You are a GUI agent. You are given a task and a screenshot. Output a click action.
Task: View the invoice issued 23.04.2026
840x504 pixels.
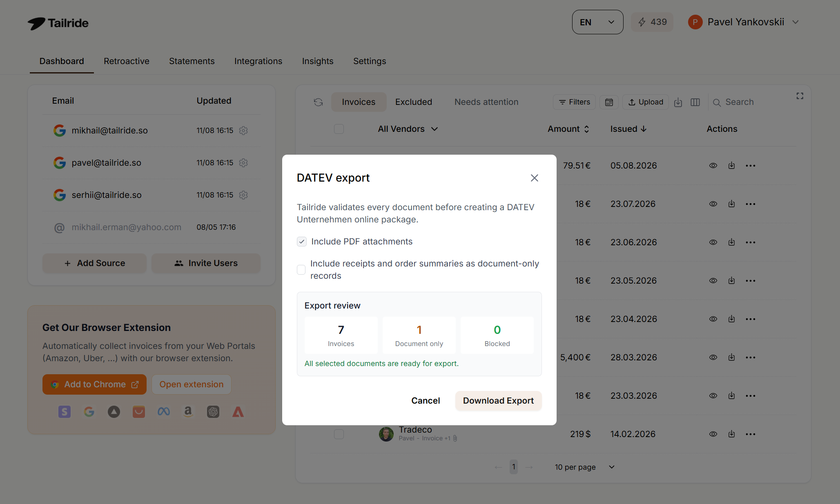click(713, 319)
